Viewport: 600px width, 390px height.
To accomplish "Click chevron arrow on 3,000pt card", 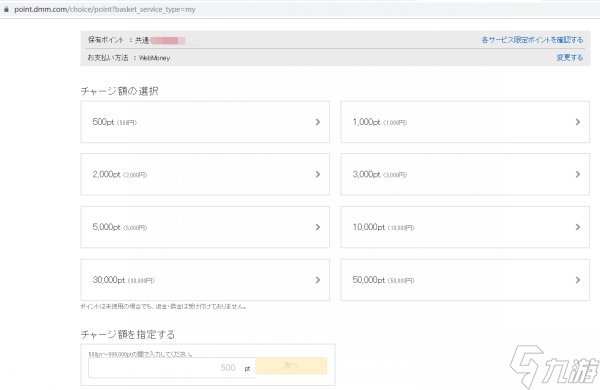I will [578, 175].
